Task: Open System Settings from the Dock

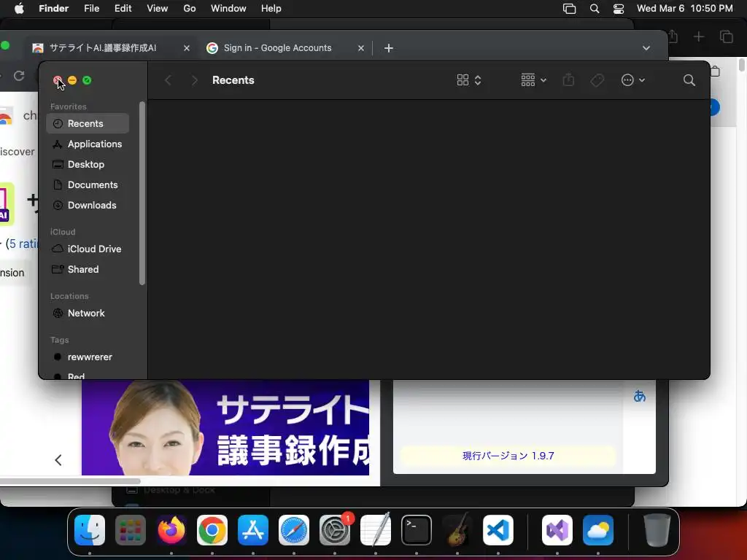Action: 335,530
